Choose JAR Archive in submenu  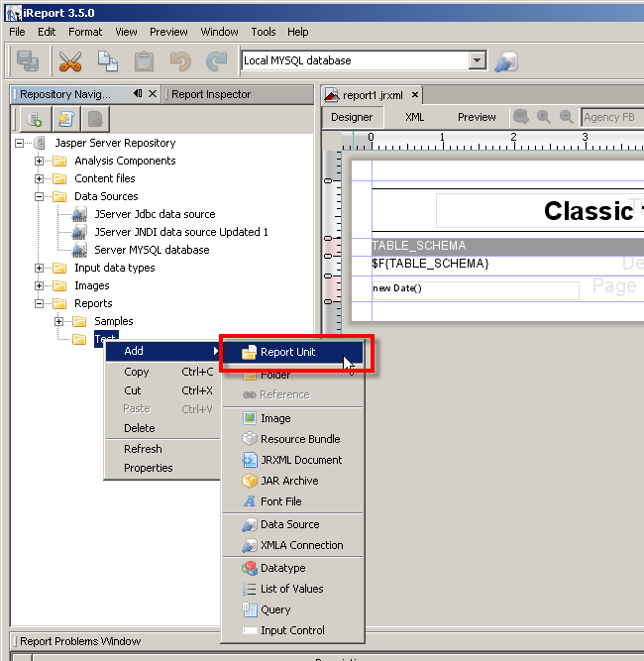(x=292, y=481)
